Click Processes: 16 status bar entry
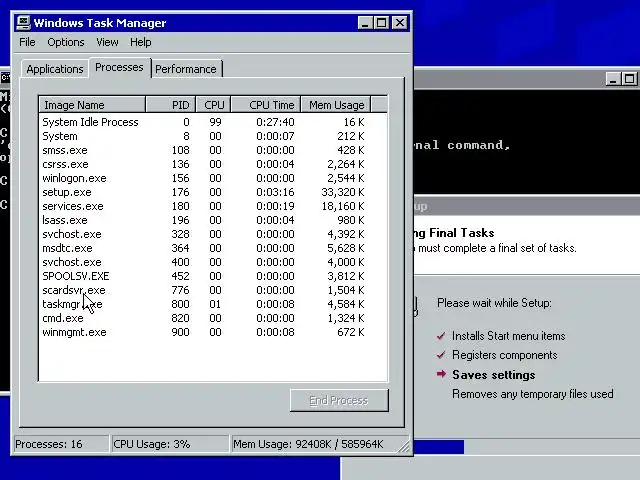Screen dimensions: 640x480 [x=61, y=444]
